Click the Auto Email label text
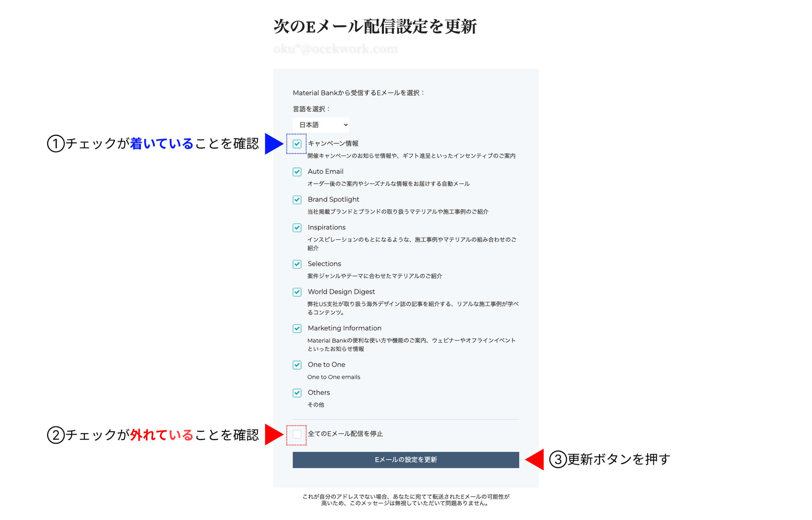The height and width of the screenshot is (520, 812). tap(325, 172)
